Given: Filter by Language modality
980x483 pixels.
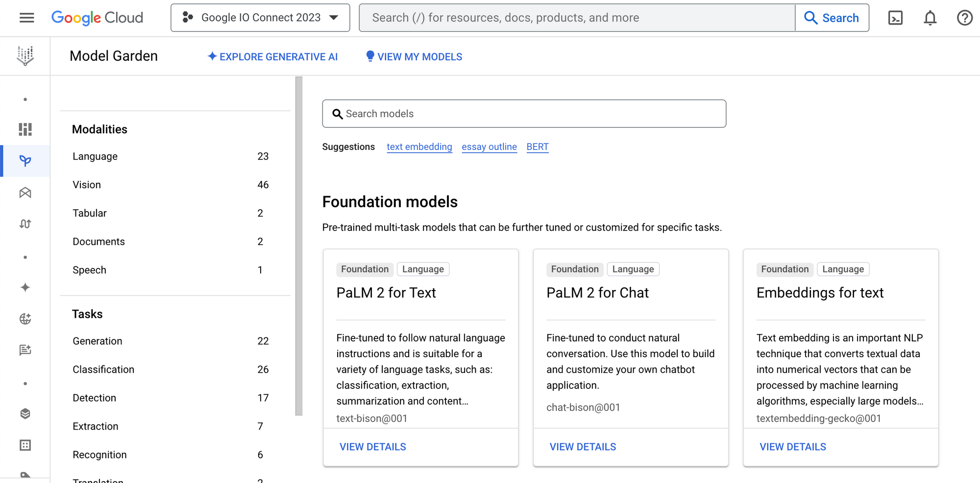Looking at the screenshot, I should tap(95, 156).
